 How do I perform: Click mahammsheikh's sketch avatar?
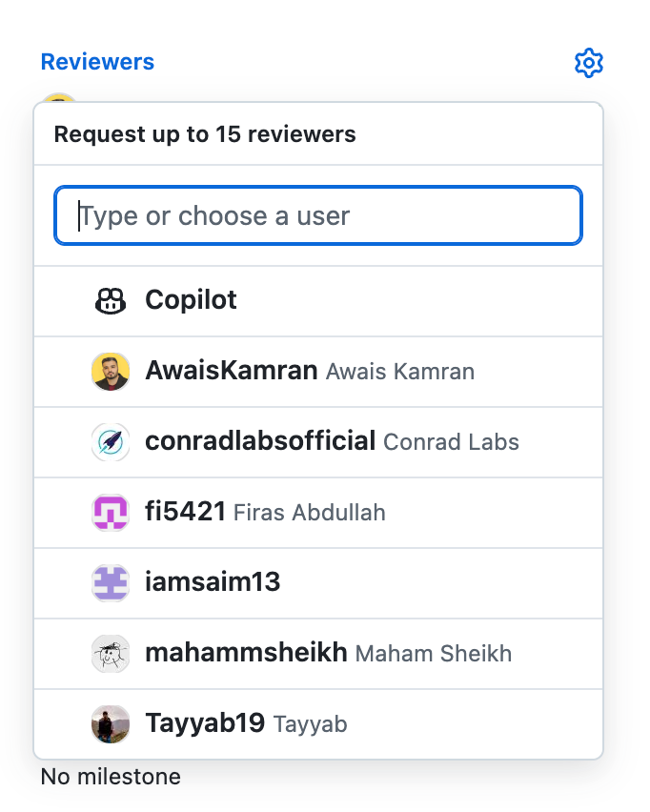111,654
